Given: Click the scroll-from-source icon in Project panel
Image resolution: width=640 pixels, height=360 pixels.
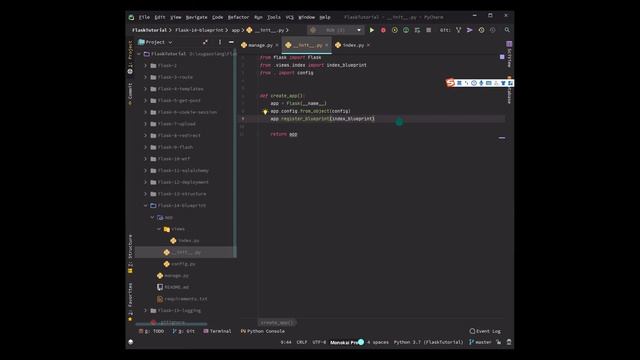Looking at the screenshot, I should 205,42.
